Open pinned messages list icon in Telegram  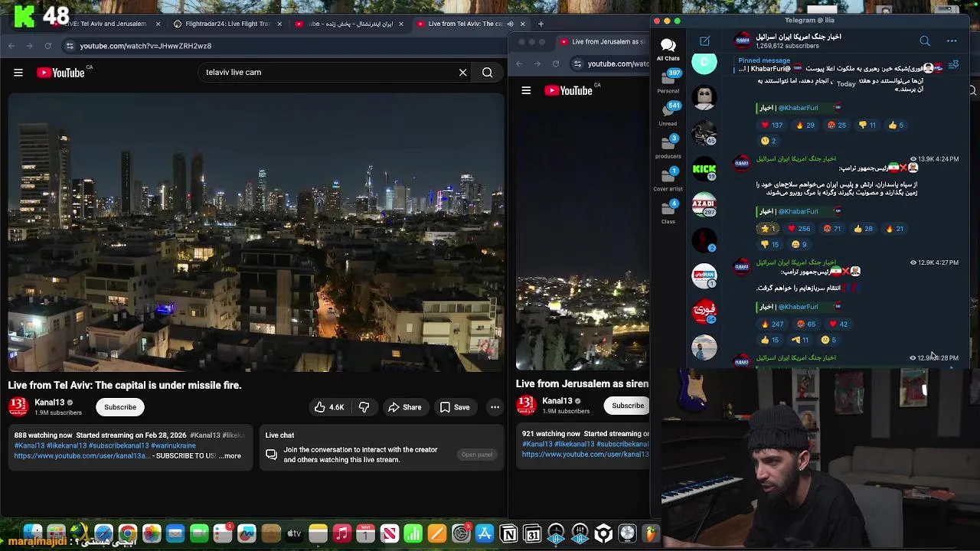pyautogui.click(x=953, y=65)
